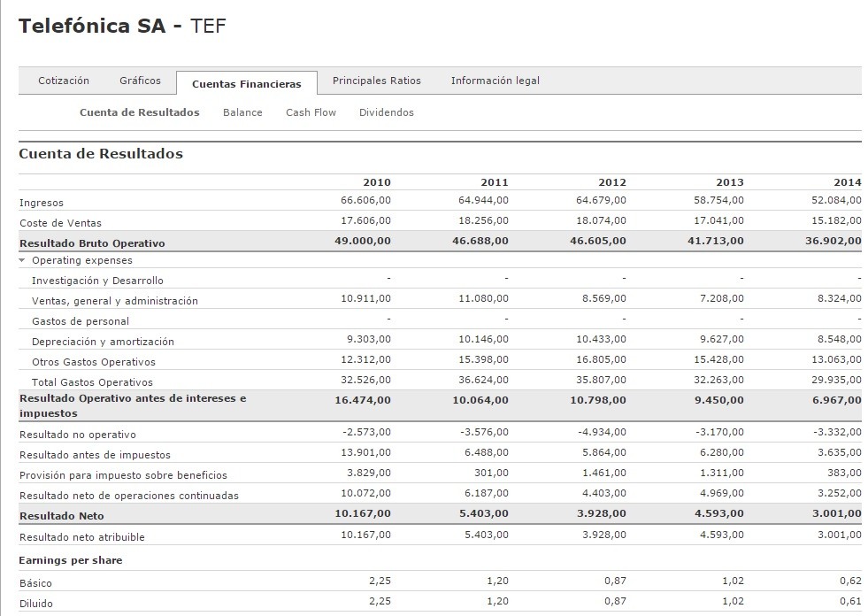Select pre-tax result 2010 value 13.901,00

tap(366, 452)
